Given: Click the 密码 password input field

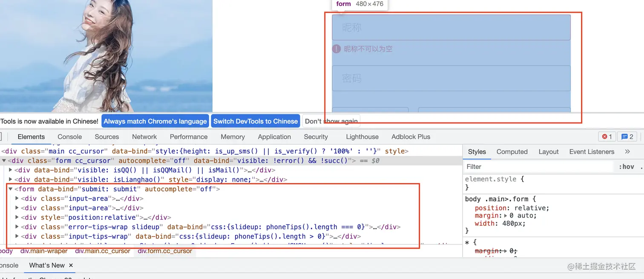Looking at the screenshot, I should [451, 78].
